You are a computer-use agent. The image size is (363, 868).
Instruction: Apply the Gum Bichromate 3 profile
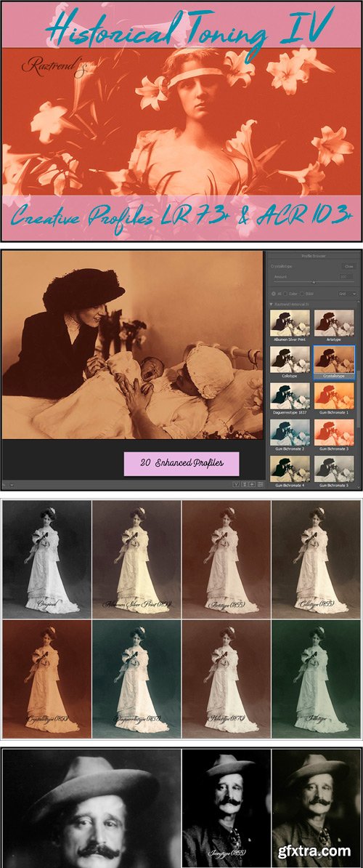coord(334,433)
